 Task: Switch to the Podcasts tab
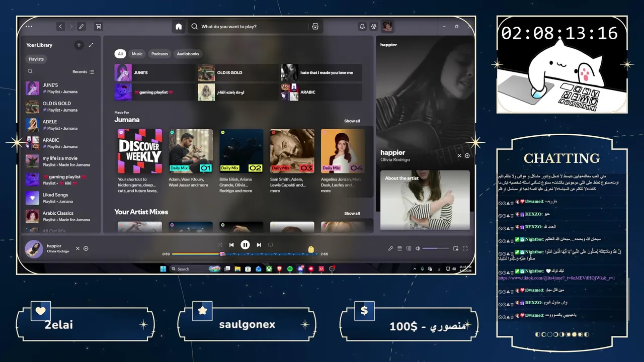[159, 54]
